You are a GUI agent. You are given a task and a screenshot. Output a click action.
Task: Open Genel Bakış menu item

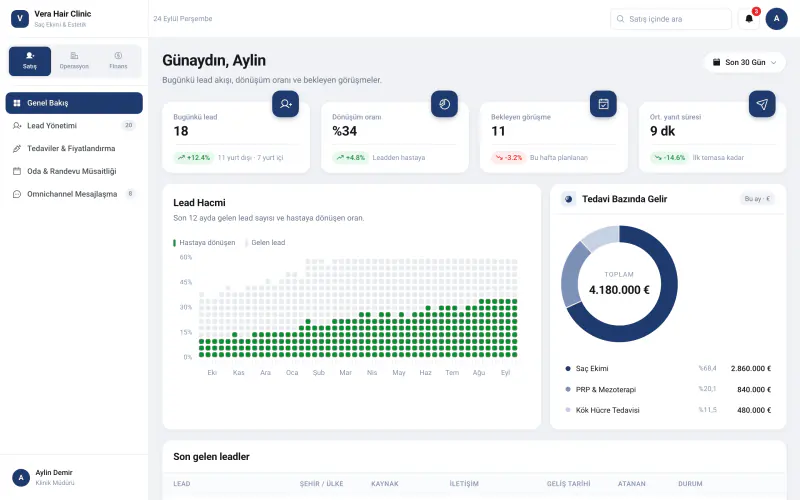74,103
